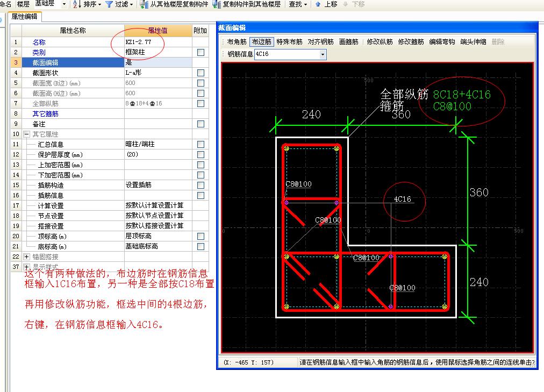Click the copy-from-other-floors icon
The image size is (544, 392).
pos(144,4)
